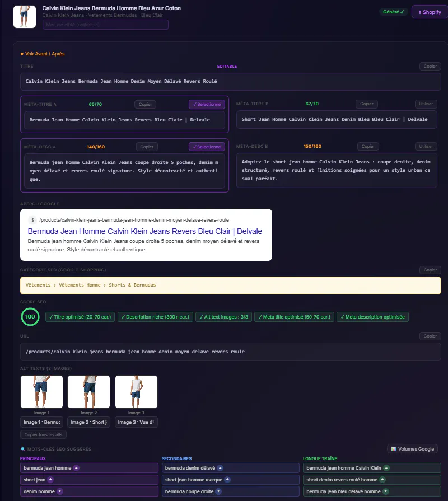This screenshot has width=448, height=501.
Task: Click the LONGUE TRAÎNE keywords heading
Action: point(320,458)
